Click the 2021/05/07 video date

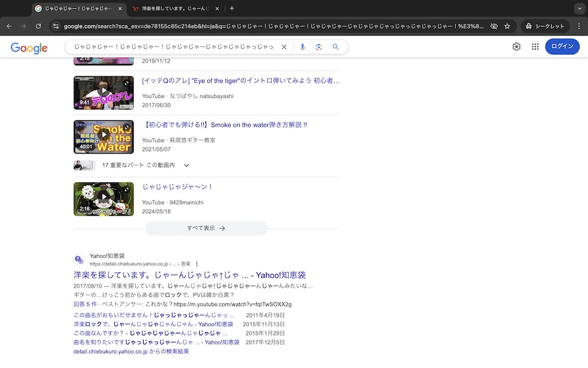click(156, 149)
